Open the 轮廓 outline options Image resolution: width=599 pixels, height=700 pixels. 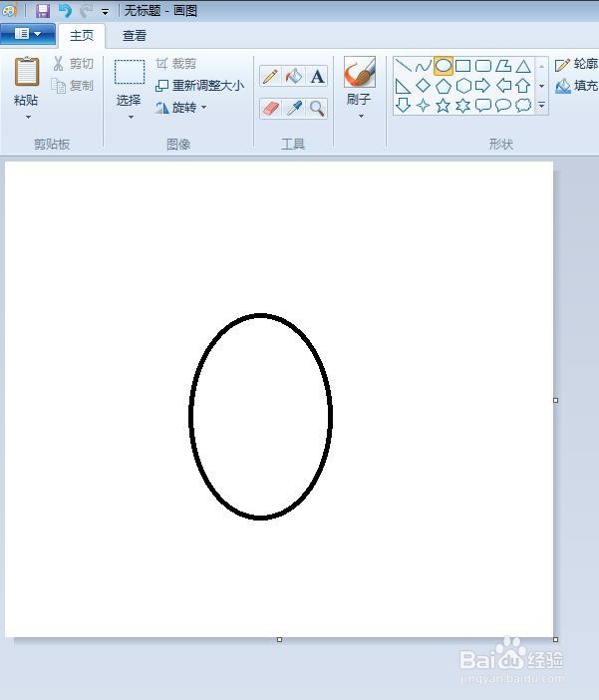576,64
